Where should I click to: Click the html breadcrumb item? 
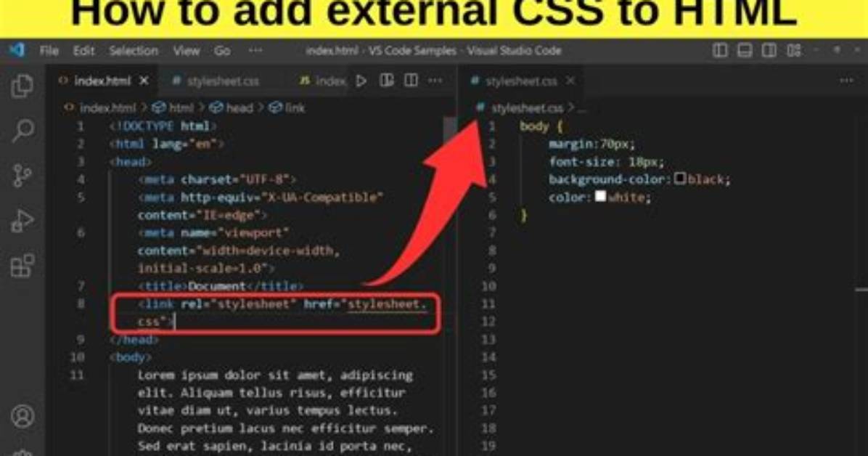click(173, 108)
